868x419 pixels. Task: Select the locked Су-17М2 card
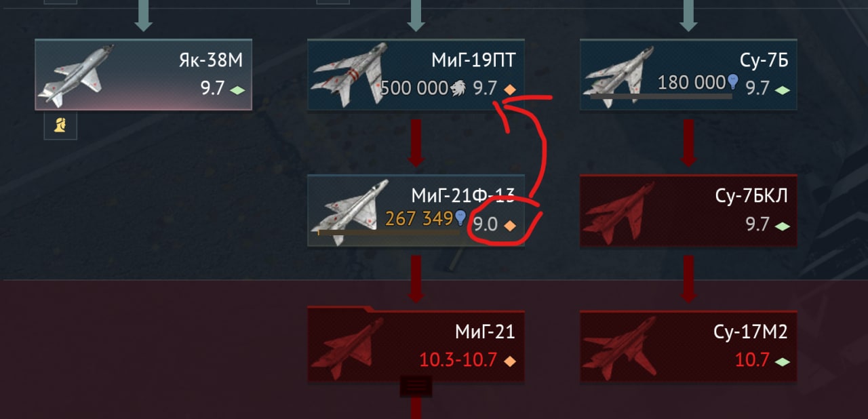(x=688, y=345)
